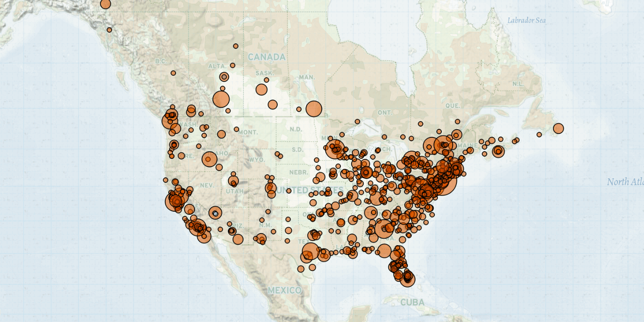644x322 pixels.
Task: Select the MEXICO country label
Action: [285, 291]
